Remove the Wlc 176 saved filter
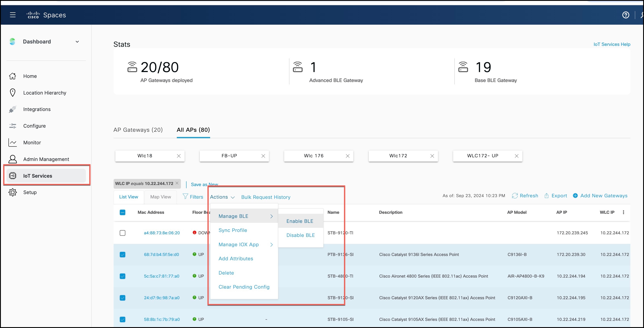 tap(348, 156)
